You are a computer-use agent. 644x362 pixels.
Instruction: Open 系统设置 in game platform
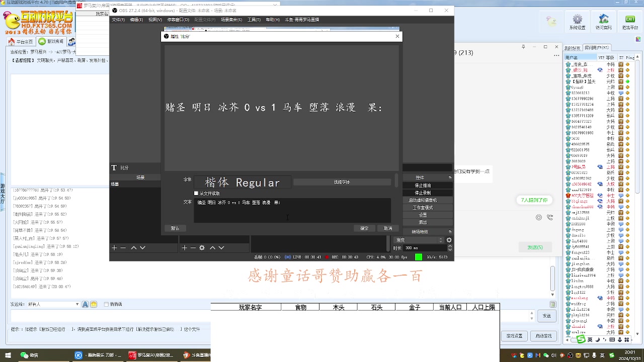[x=578, y=21]
